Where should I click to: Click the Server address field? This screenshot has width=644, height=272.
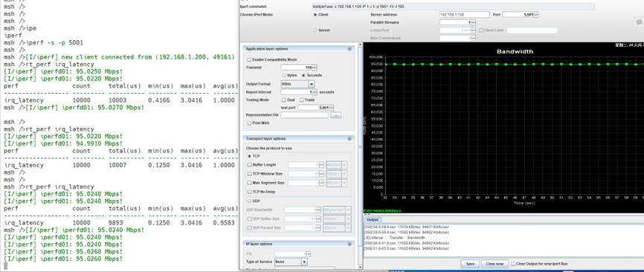465,15
